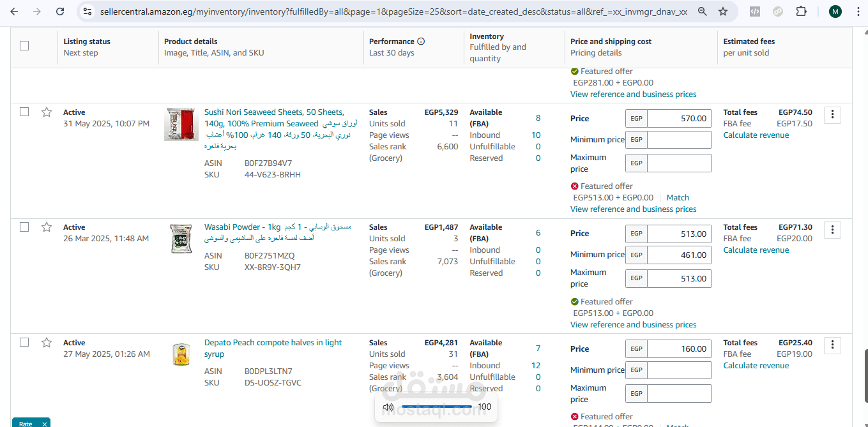Click Wasabi Powder available quantity 6
This screenshot has width=868, height=427.
pyautogui.click(x=538, y=233)
